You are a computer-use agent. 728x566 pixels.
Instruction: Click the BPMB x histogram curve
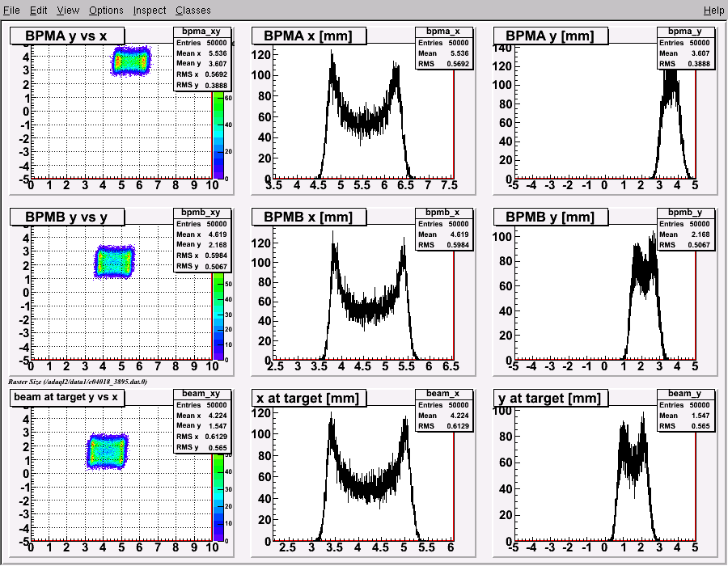(x=369, y=309)
